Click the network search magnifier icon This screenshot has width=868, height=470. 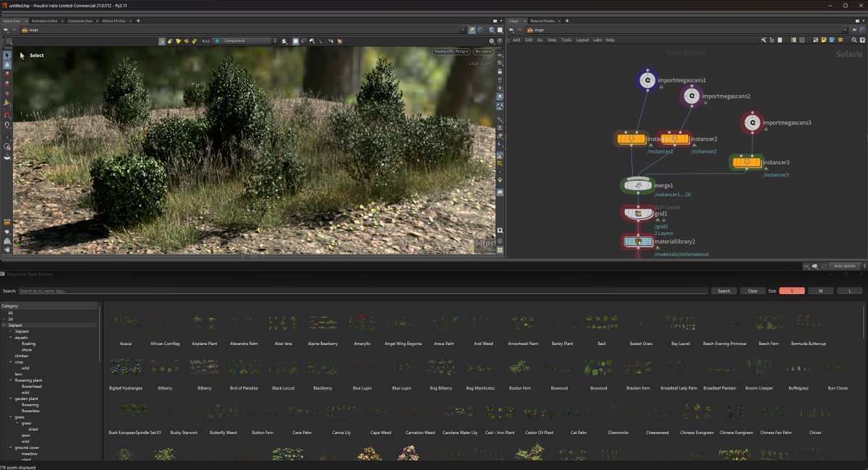(854, 40)
